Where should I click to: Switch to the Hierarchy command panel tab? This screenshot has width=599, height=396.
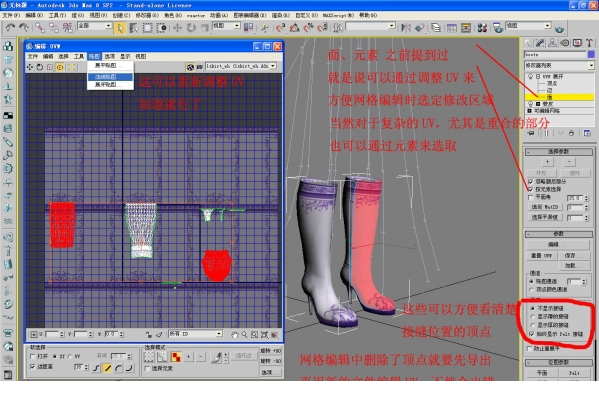pyautogui.click(x=552, y=43)
